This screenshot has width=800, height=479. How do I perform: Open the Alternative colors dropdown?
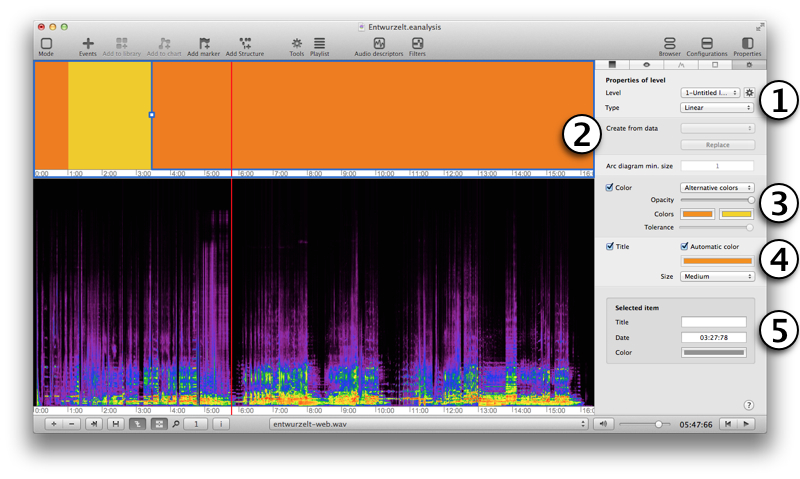point(717,188)
